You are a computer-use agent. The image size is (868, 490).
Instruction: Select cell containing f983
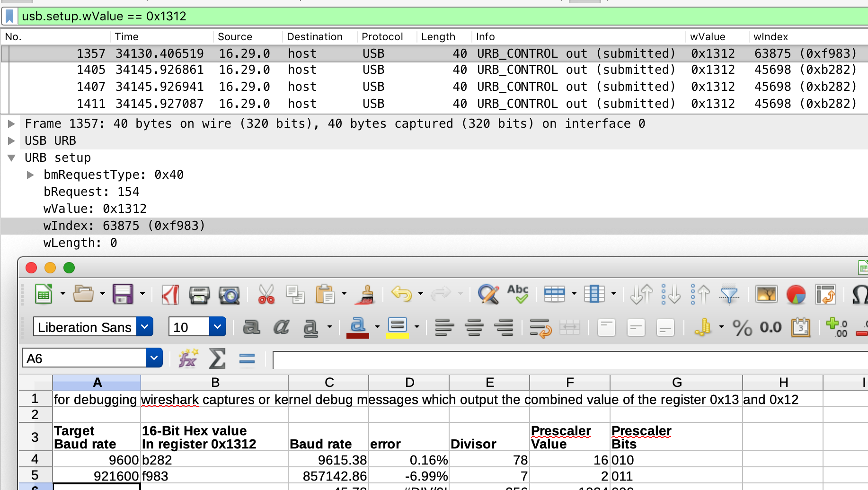click(x=214, y=476)
